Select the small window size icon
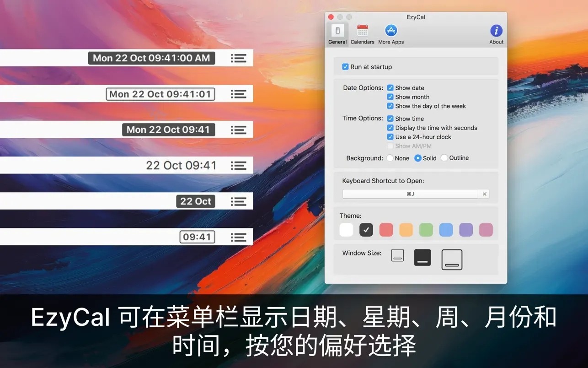 pyautogui.click(x=398, y=255)
